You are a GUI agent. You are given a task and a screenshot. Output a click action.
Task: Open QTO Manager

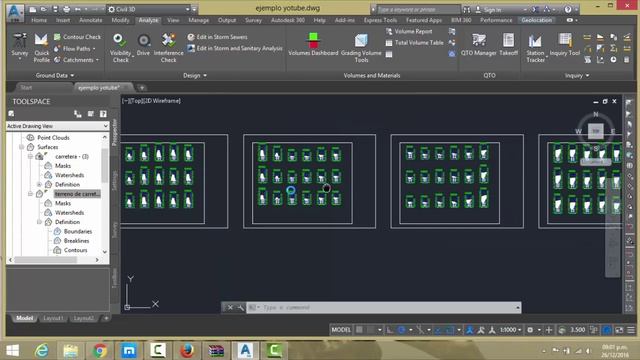(478, 45)
